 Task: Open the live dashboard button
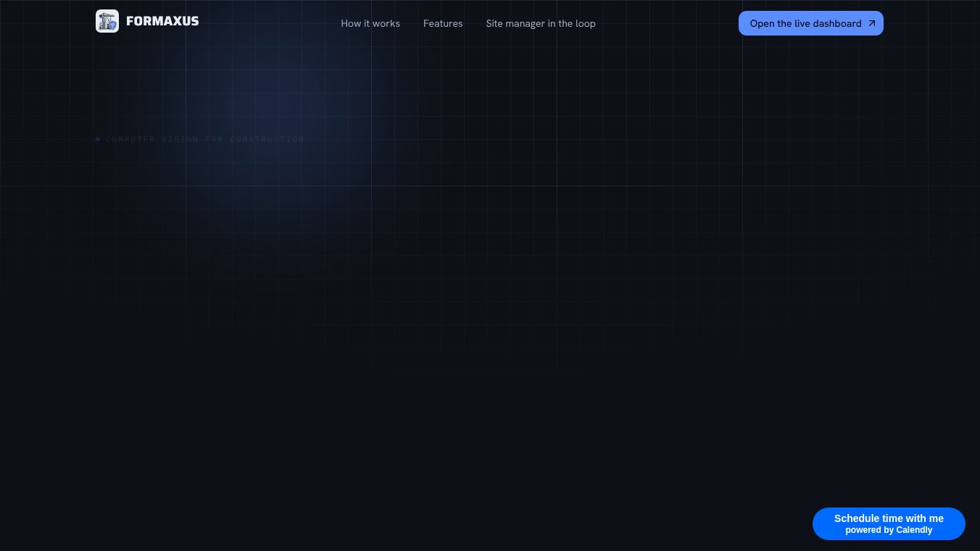[x=811, y=23]
